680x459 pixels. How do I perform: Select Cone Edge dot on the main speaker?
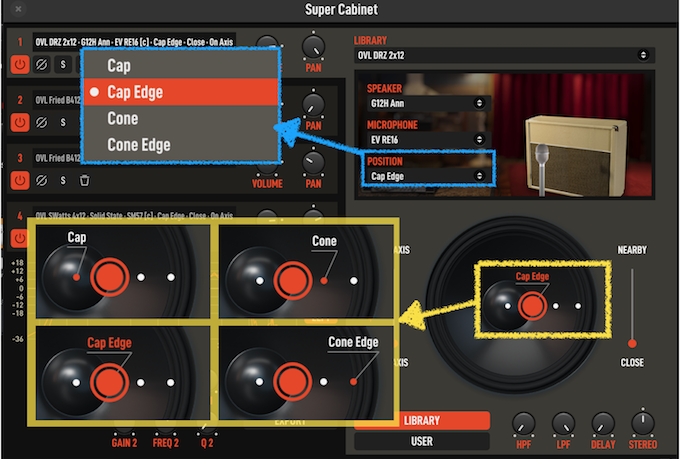[x=578, y=306]
